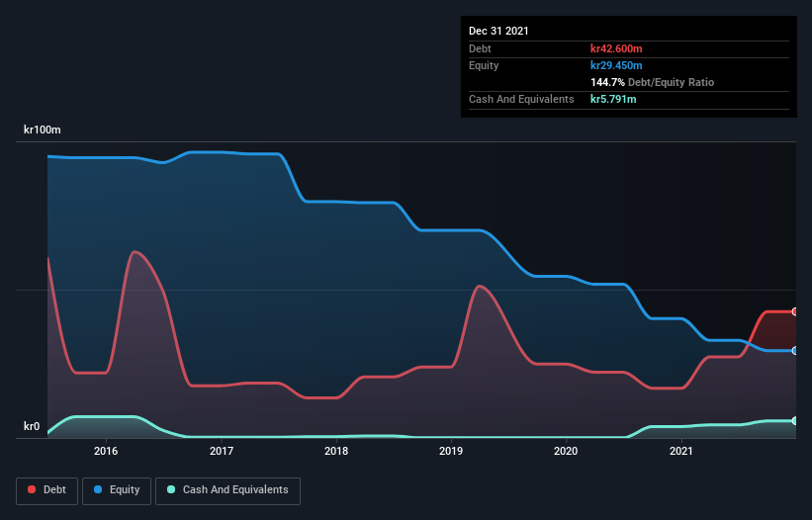Click the 2018 x-axis label

click(x=336, y=451)
